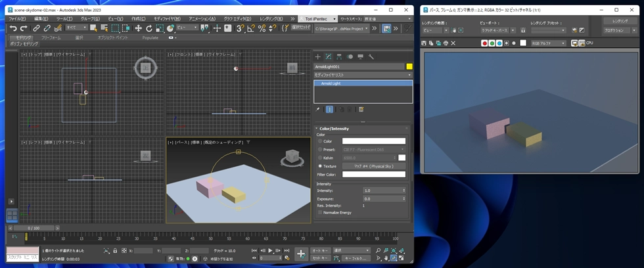
Task: Click the Redo arrow in main toolbar
Action: click(x=24, y=28)
